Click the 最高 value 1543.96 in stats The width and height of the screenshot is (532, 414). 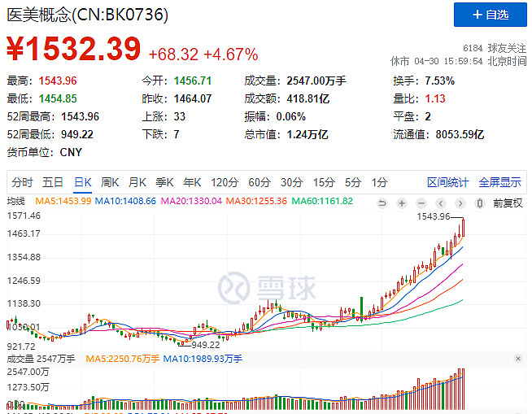[58, 81]
